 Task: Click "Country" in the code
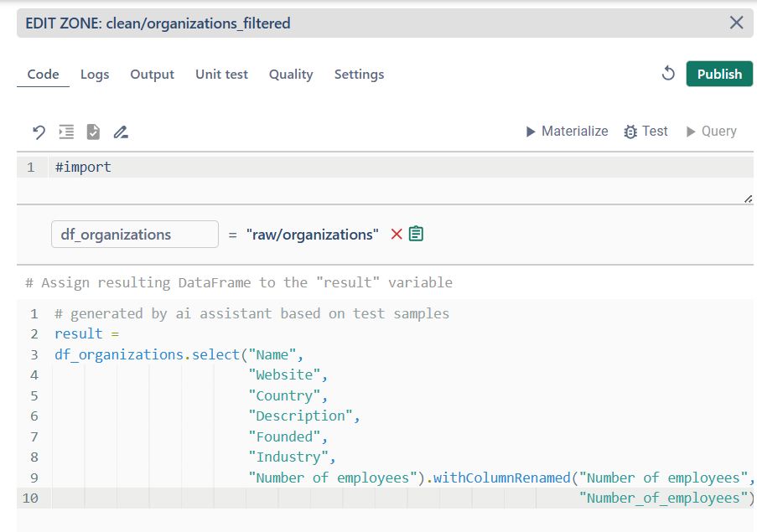click(284, 395)
